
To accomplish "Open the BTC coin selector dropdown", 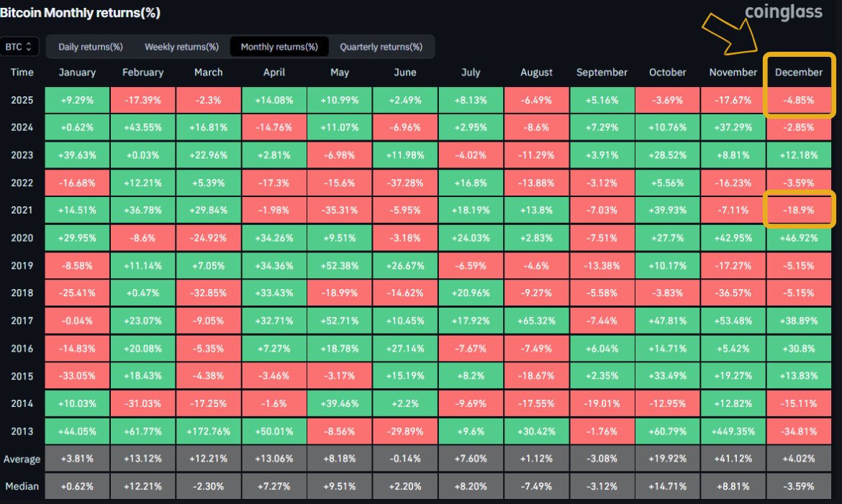I will (19, 47).
